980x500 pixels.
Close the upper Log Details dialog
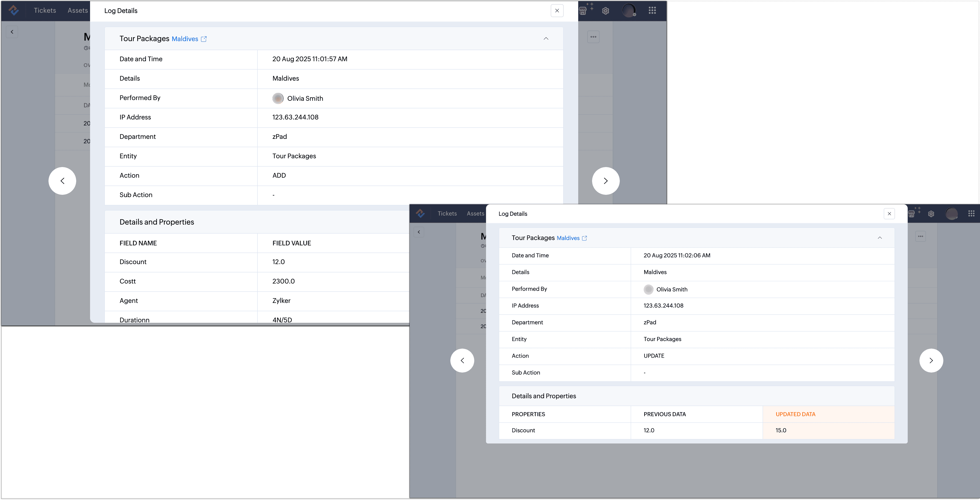coord(557,11)
